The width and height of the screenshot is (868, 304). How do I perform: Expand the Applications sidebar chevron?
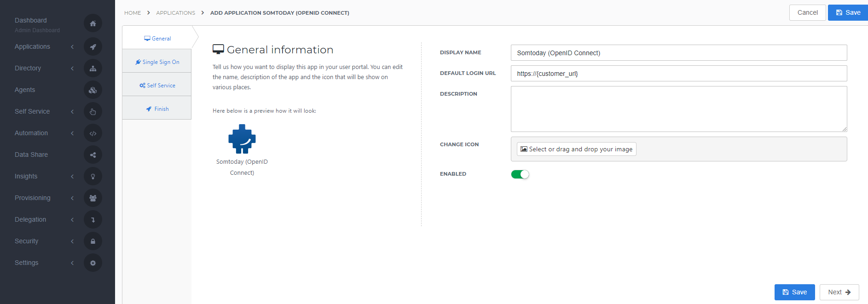click(72, 47)
